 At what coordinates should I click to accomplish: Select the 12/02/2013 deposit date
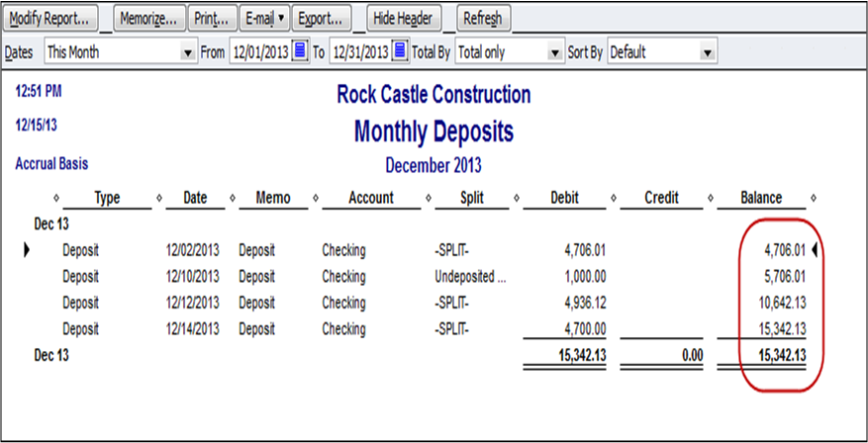[x=193, y=250]
